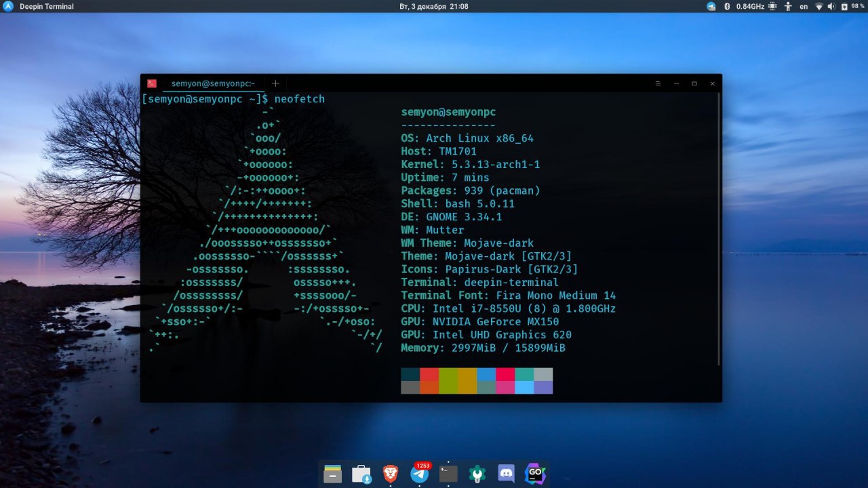
Task: Launch Discord from the dock
Action: click(507, 474)
